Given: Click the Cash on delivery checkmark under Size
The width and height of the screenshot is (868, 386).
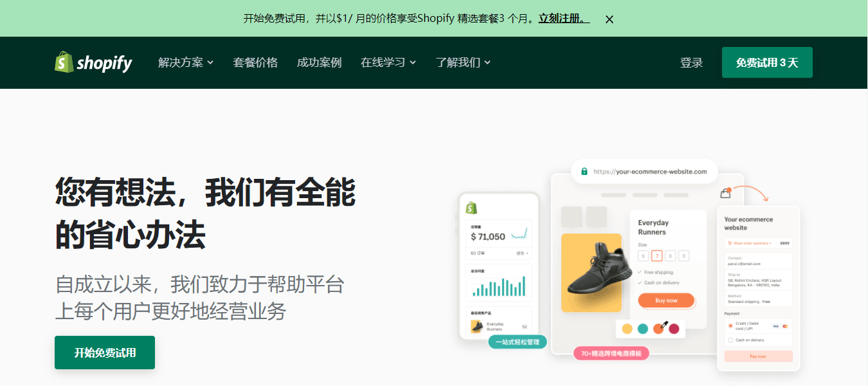Looking at the screenshot, I should click(658, 282).
